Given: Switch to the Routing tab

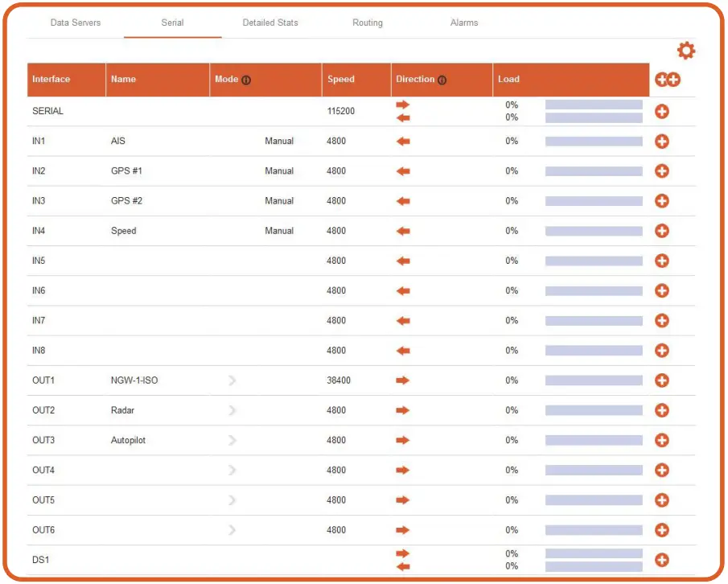Looking at the screenshot, I should (368, 23).
